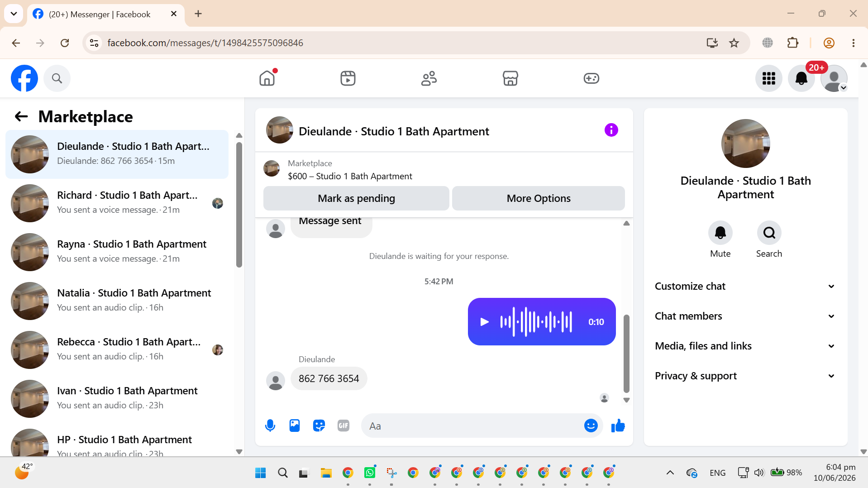
Task: Open the notifications bell with 20+ badge
Action: [x=801, y=78]
